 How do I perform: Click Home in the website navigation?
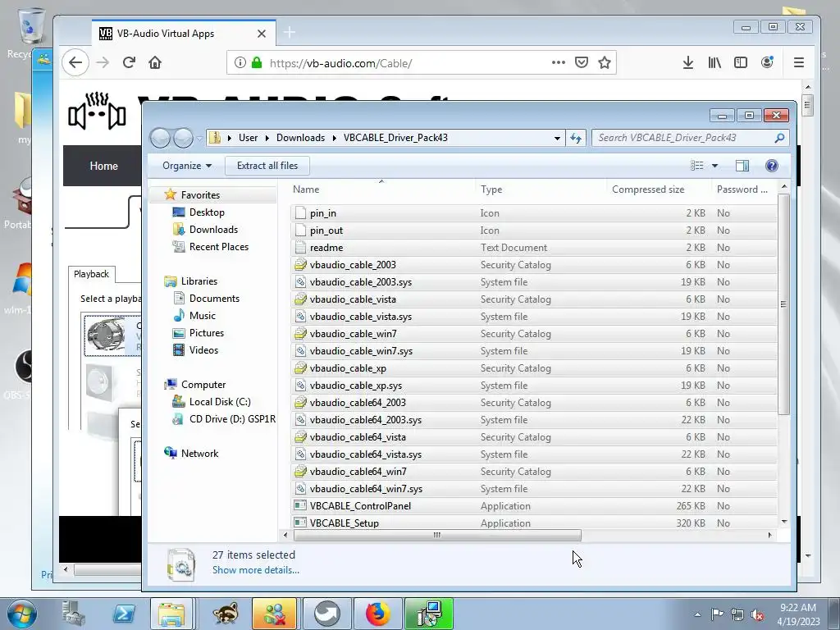[x=104, y=166]
